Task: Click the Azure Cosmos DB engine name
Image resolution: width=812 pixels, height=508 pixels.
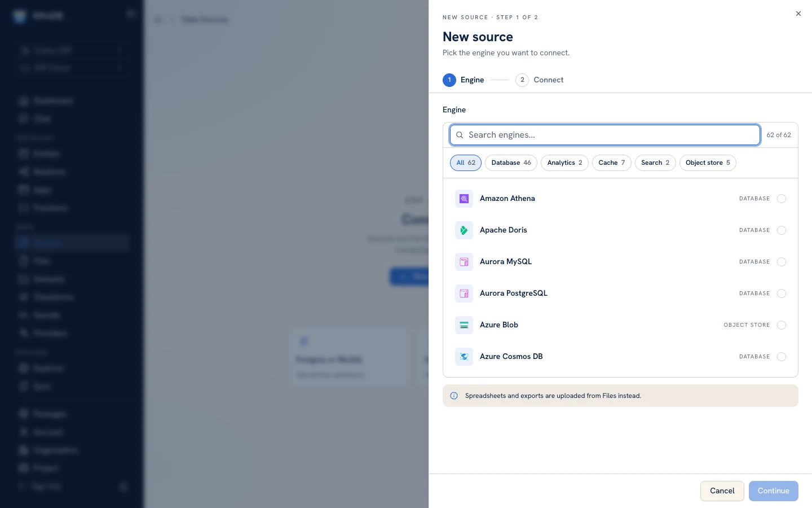Action: [511, 357]
